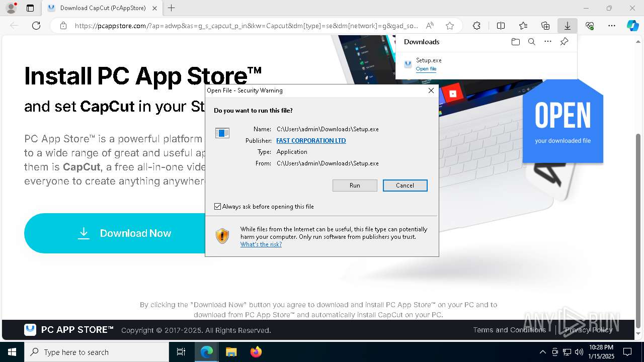644x362 pixels.
Task: Open the Favorites list icon
Action: coord(523,26)
